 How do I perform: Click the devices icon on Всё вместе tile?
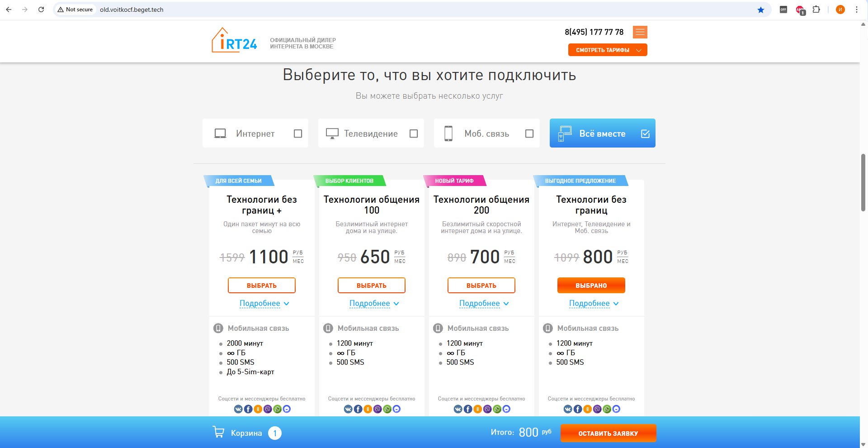click(565, 133)
